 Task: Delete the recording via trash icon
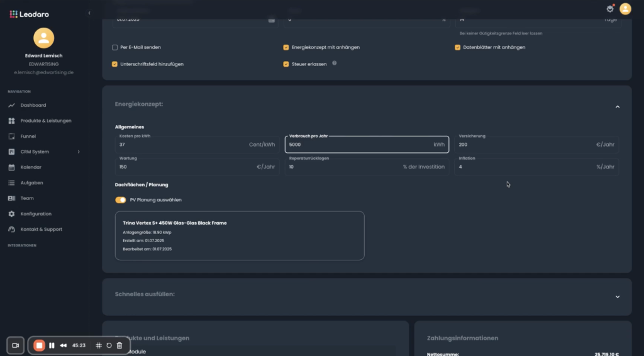pos(119,346)
